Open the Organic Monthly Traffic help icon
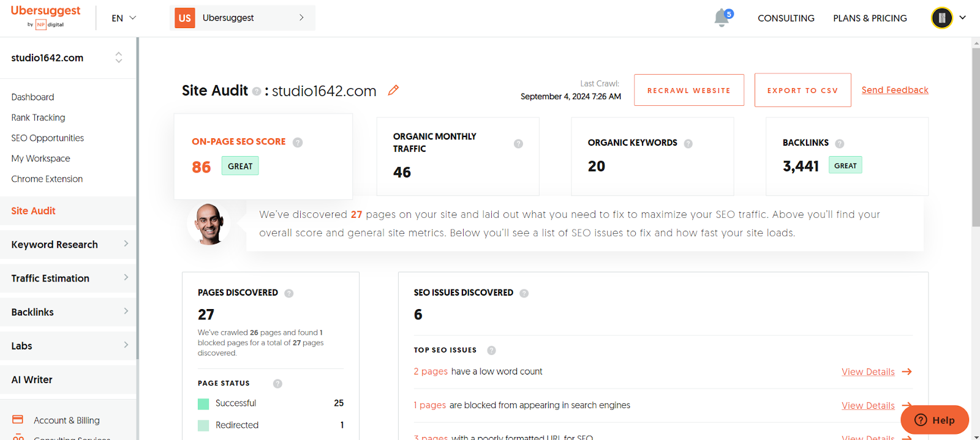The height and width of the screenshot is (440, 980). click(518, 144)
